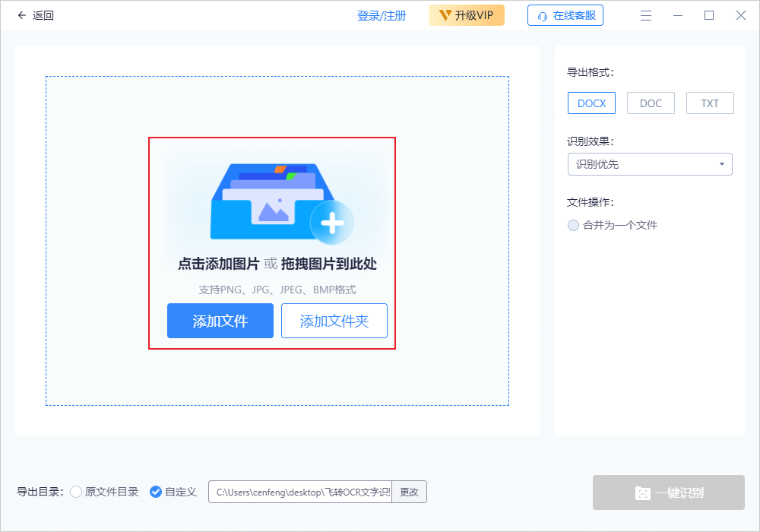
Task: Click the online support headset icon
Action: tap(543, 16)
